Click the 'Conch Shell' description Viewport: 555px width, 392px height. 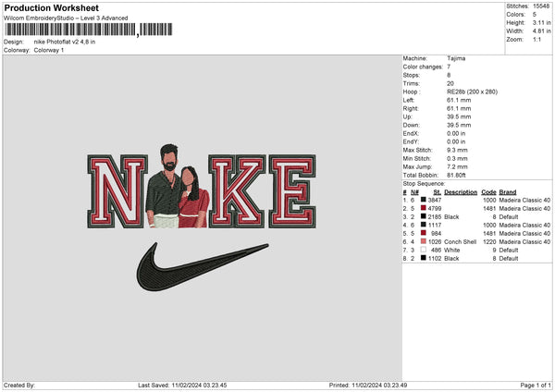tap(460, 242)
